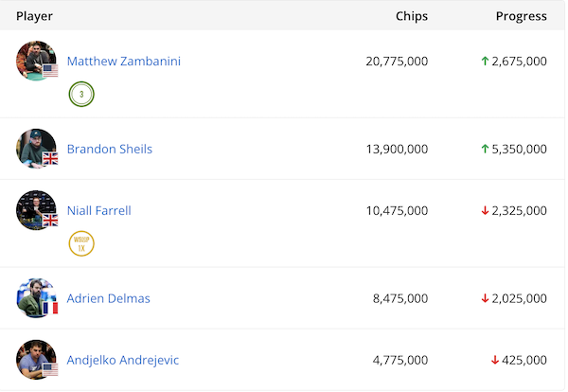Image resolution: width=568 pixels, height=392 pixels.
Task: Open Brandon Sheils' player profile link
Action: [x=109, y=149]
